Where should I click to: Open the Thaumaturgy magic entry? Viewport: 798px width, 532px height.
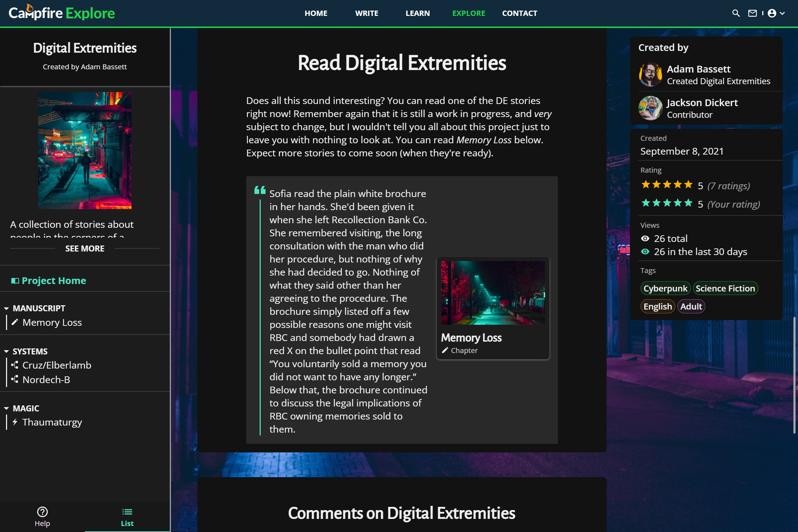tap(52, 422)
